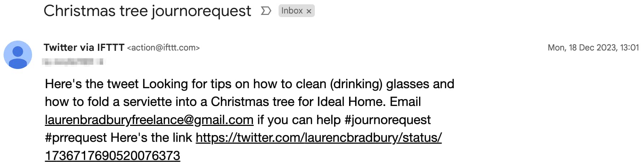
Task: Click the email subject Christmas tree journorequest
Action: click(147, 11)
